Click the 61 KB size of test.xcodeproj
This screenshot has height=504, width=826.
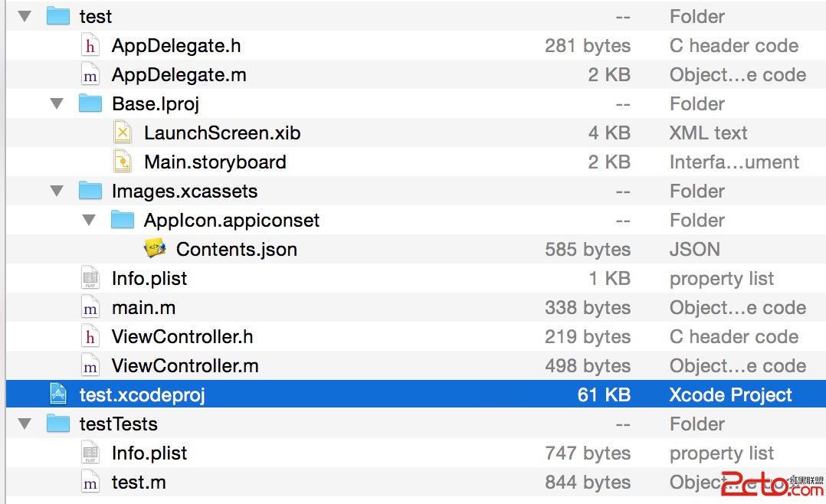(x=603, y=395)
